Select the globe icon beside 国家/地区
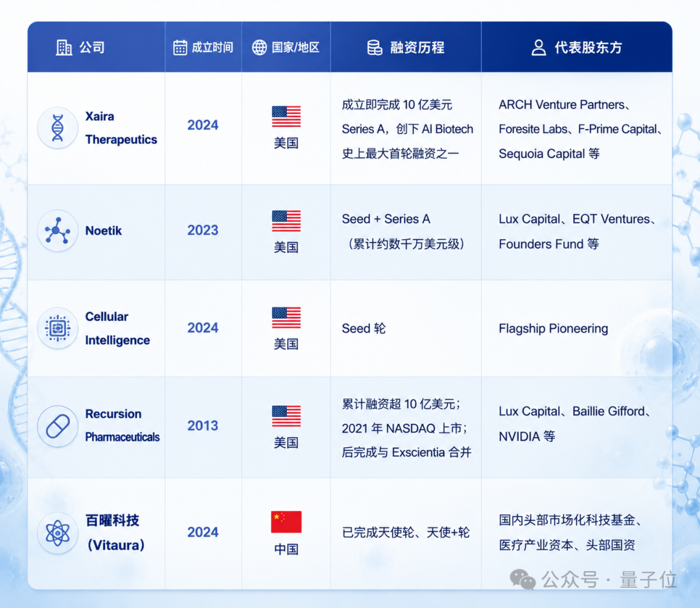 point(259,47)
